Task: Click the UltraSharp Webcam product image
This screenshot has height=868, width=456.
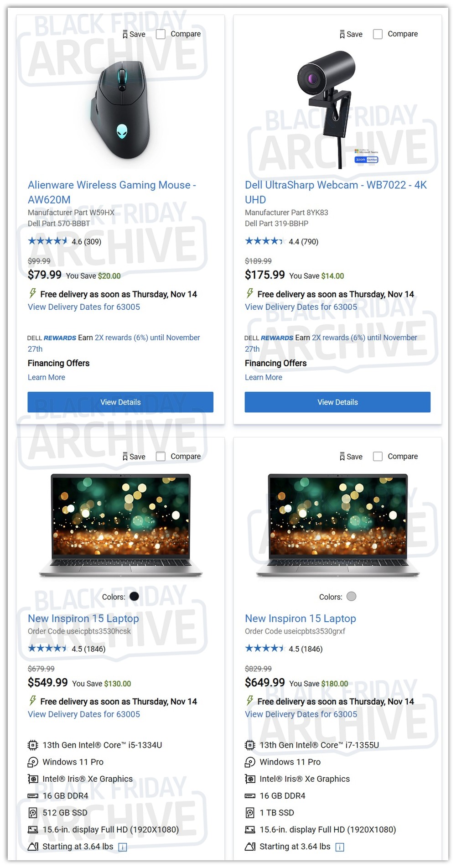Action: pos(337,109)
